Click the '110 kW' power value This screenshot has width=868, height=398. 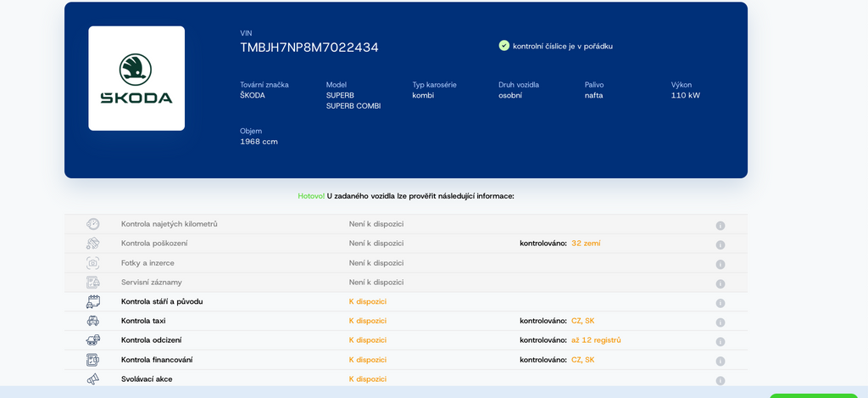click(685, 95)
